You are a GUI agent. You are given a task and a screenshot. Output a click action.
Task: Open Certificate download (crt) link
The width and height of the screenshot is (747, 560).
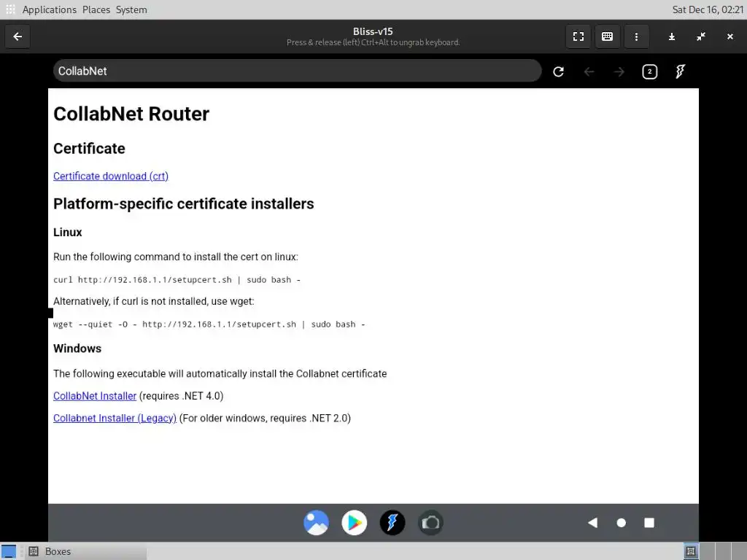pyautogui.click(x=111, y=176)
